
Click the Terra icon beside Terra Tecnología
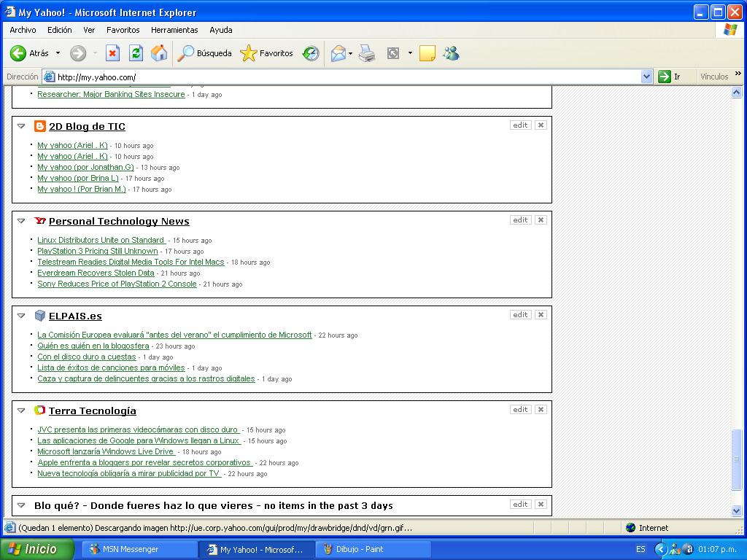(x=40, y=410)
